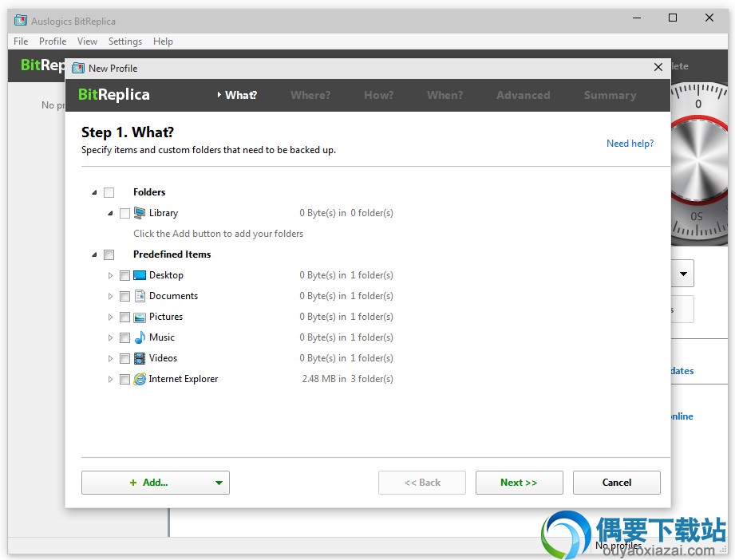Maximize the Auslogics BitReplica window
The image size is (735, 560).
[673, 18]
